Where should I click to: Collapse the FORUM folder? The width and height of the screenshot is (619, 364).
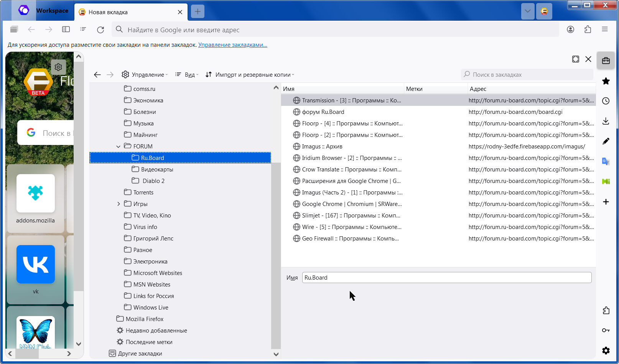[x=119, y=147]
